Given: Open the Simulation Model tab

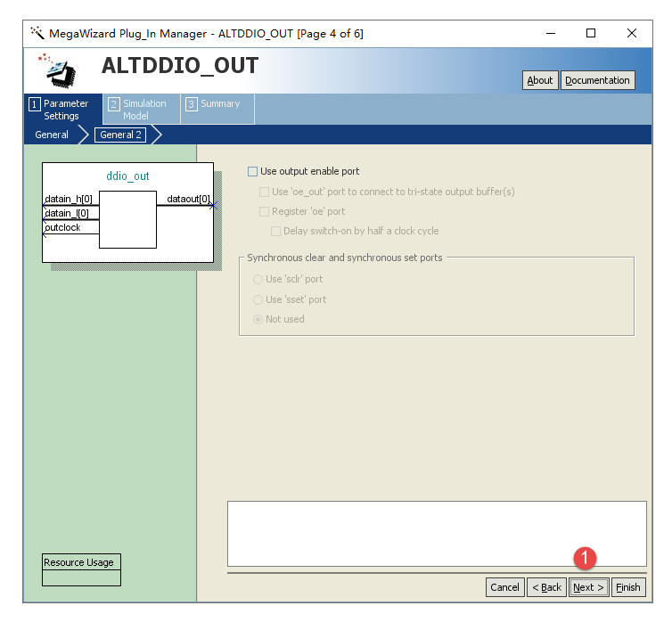Looking at the screenshot, I should (142, 110).
